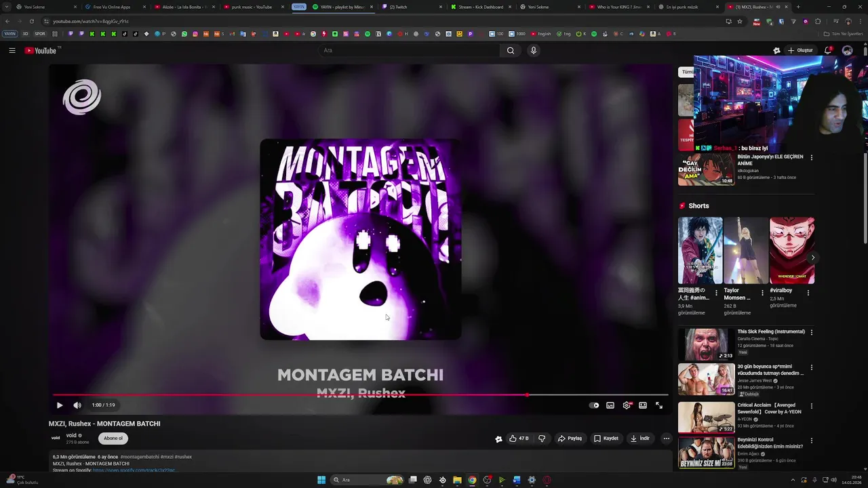Screen dimensions: 868x488
Task: Open the Taylor Momsen short thumbnail
Action: 746,251
